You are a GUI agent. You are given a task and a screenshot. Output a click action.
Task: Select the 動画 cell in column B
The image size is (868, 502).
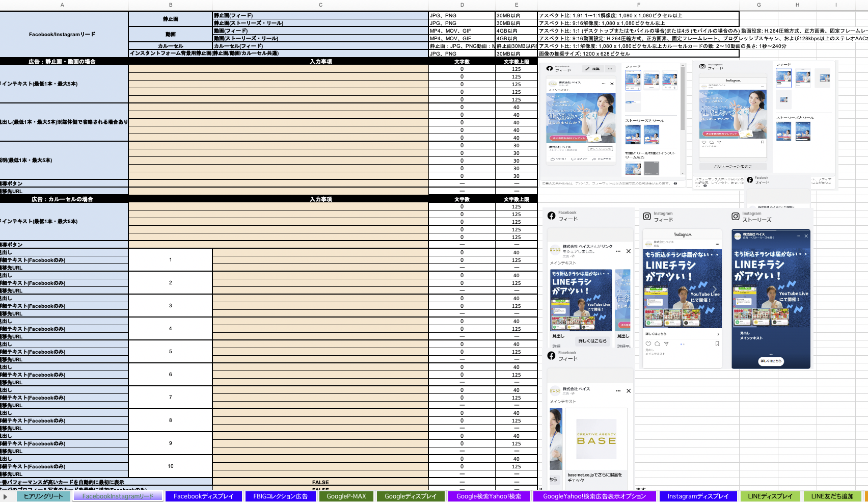click(x=171, y=34)
